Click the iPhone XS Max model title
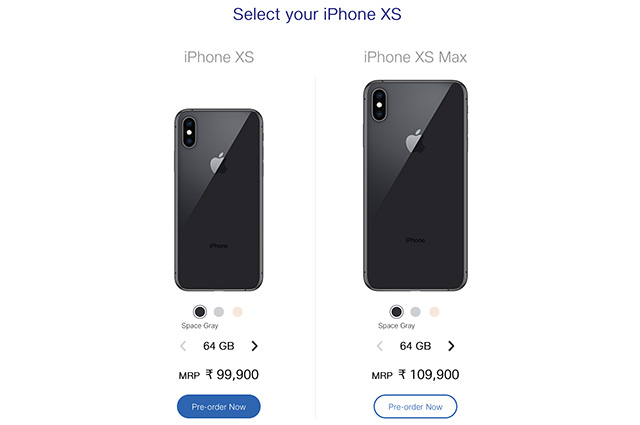This screenshot has height=425, width=640. click(416, 57)
